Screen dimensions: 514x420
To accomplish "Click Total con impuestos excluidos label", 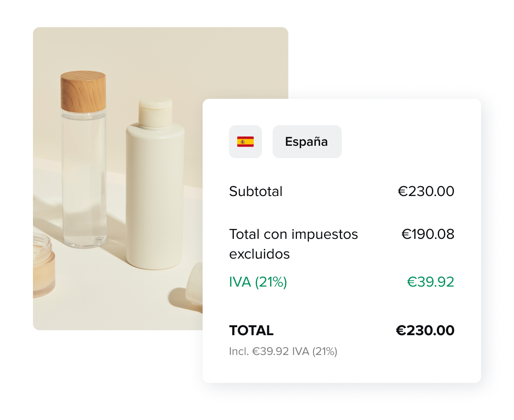I will coord(293,244).
